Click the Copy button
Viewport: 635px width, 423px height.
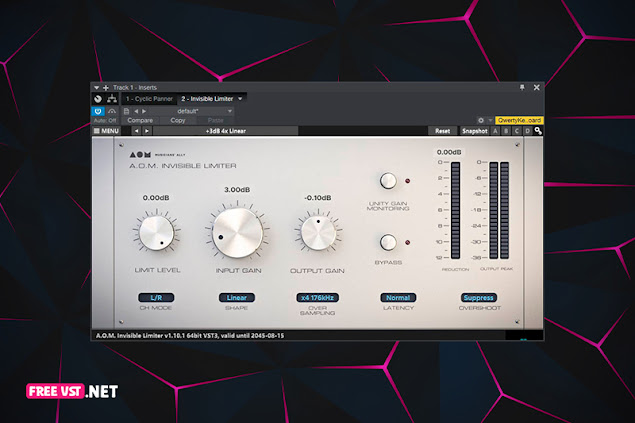(177, 121)
